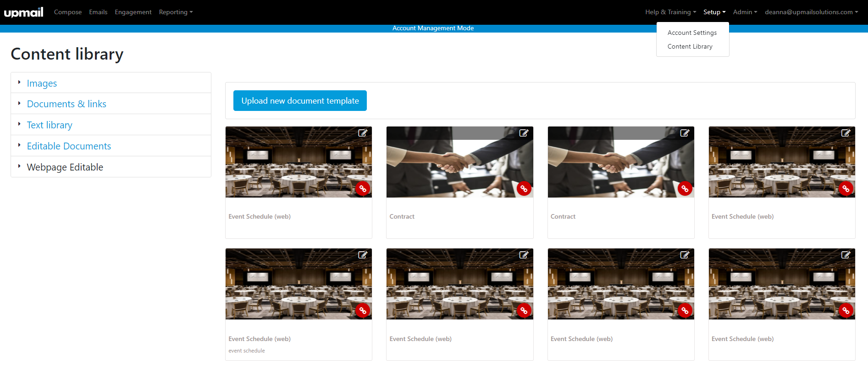Viewport: 868px width, 369px height.
Task: Open ballroom thumbnail above 'event schedule' subtitle
Action: [x=299, y=284]
